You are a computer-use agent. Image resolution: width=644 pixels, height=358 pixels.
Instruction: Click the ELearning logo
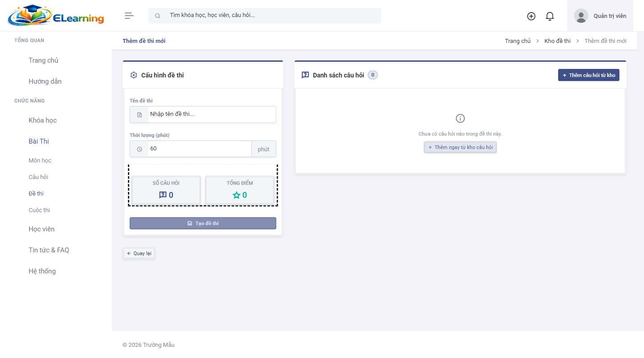tap(56, 16)
